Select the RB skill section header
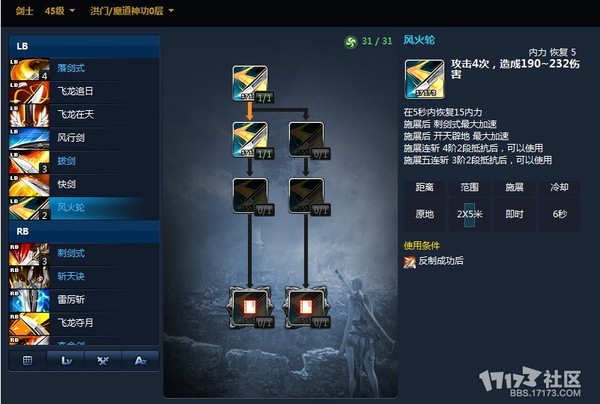Viewport: 600px width, 404px height. [x=84, y=231]
